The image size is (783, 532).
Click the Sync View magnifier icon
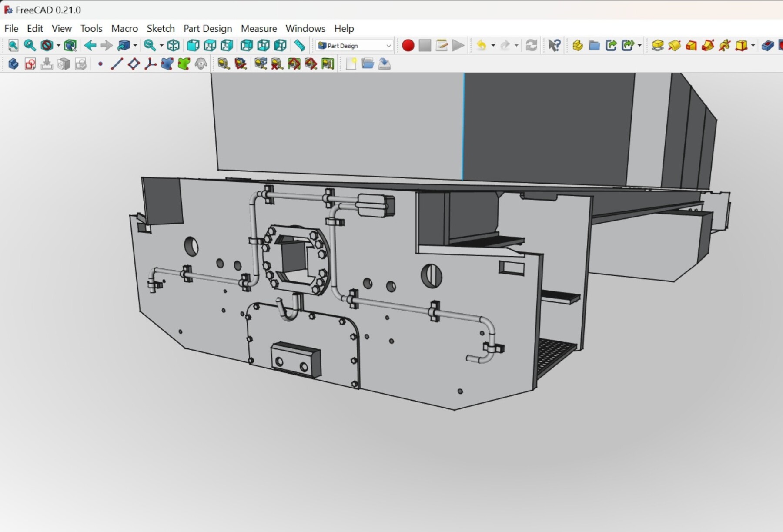click(150, 45)
